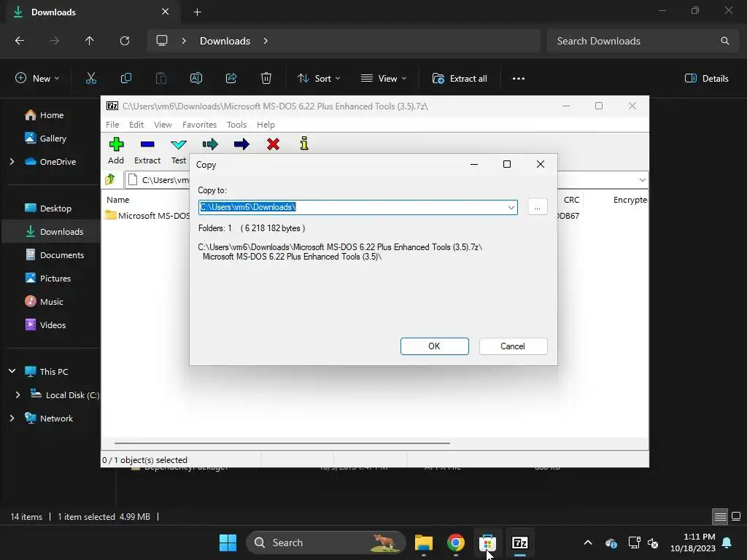Viewport: 747px width, 560px height.
Task: Click the Search Downloads field
Action: point(643,41)
